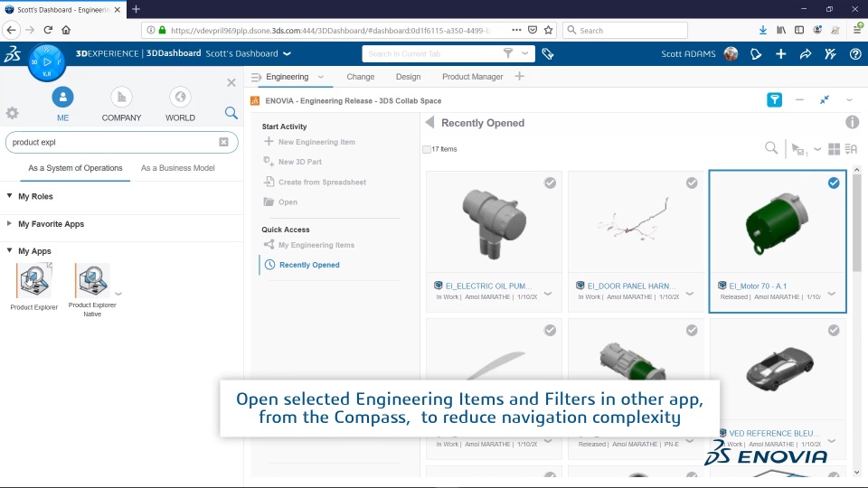Screen dimensions: 868x488
Task: Click the Share arrow icon in top bar
Action: (806, 53)
